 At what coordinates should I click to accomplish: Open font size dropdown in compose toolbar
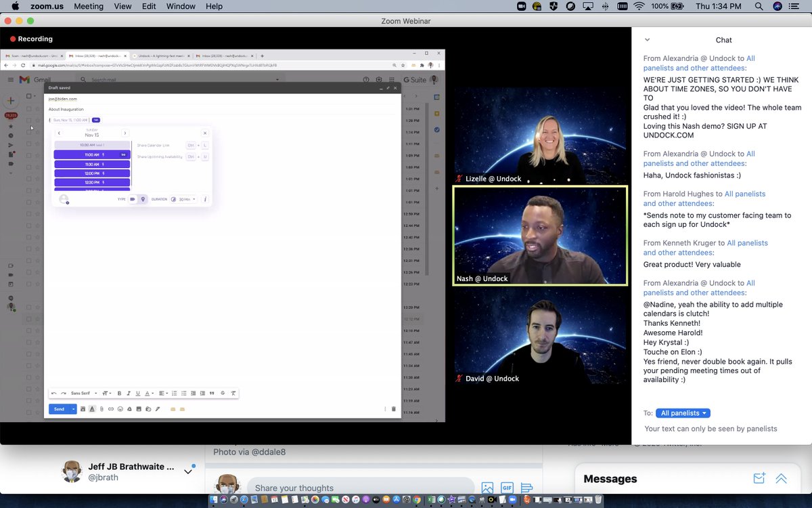tap(106, 394)
